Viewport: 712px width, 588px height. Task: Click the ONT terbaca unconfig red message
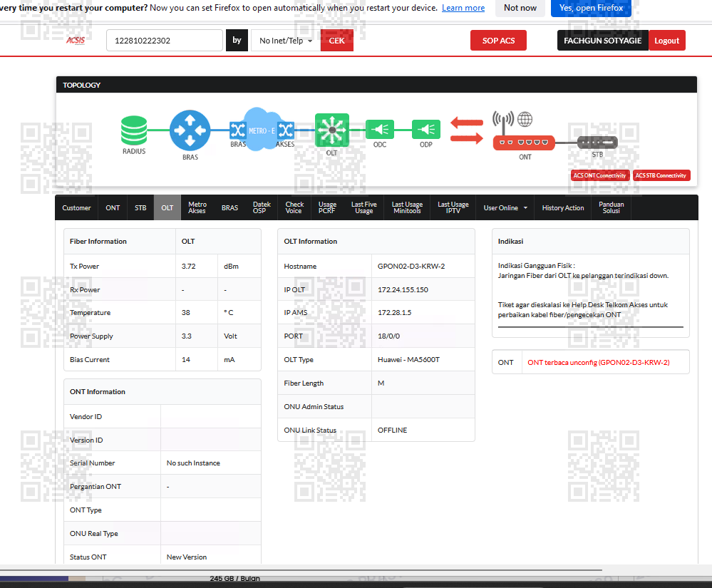599,362
